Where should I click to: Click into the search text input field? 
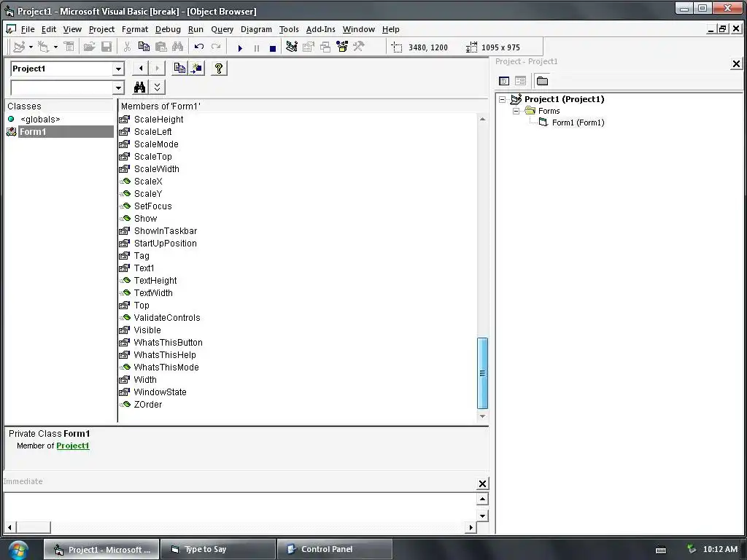(61, 87)
